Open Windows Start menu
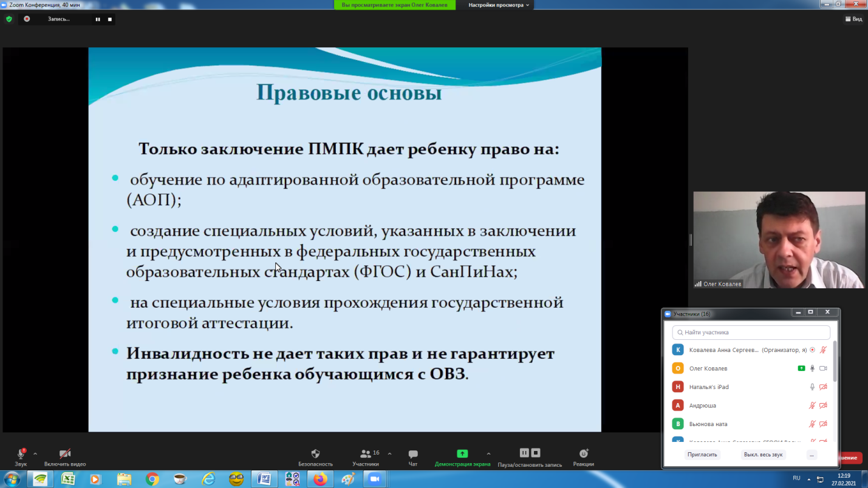This screenshot has height=488, width=868. (12, 479)
